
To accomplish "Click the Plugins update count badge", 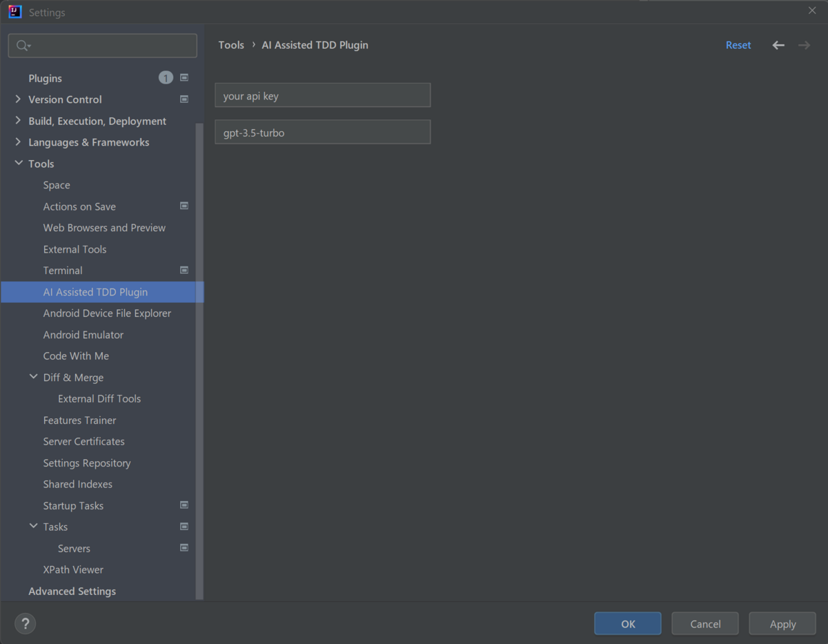I will tap(166, 78).
